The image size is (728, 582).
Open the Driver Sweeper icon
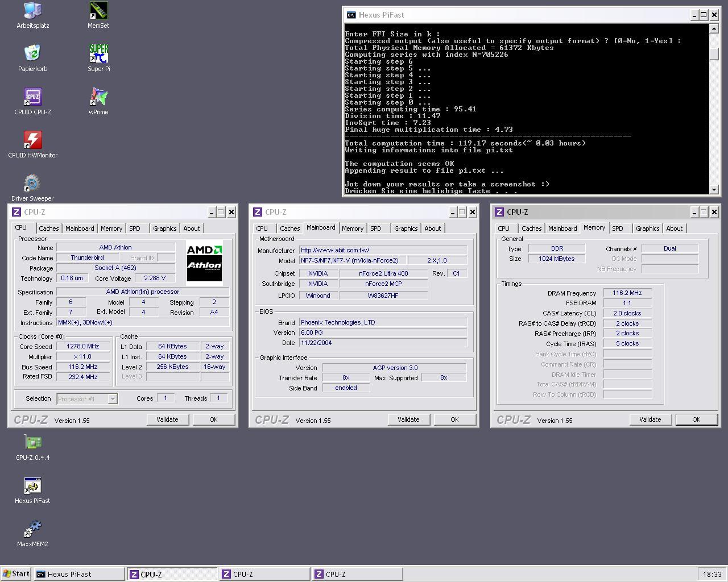click(32, 188)
